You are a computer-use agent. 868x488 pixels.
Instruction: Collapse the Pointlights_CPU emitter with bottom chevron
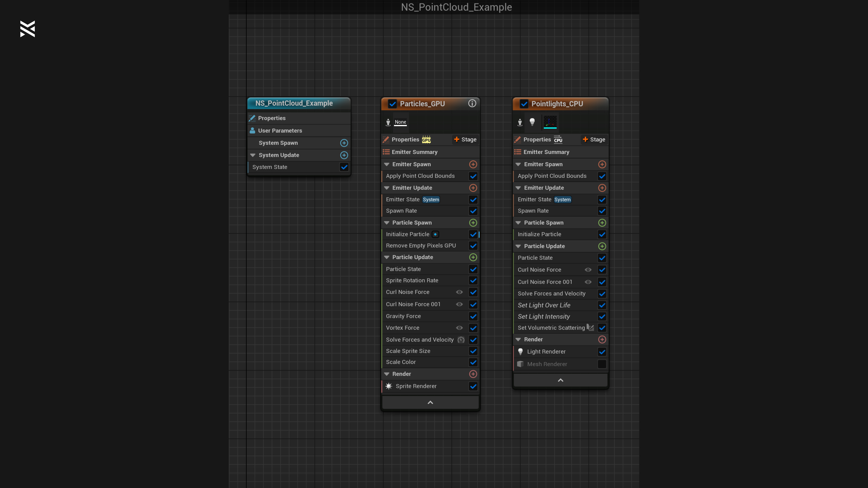click(x=560, y=380)
